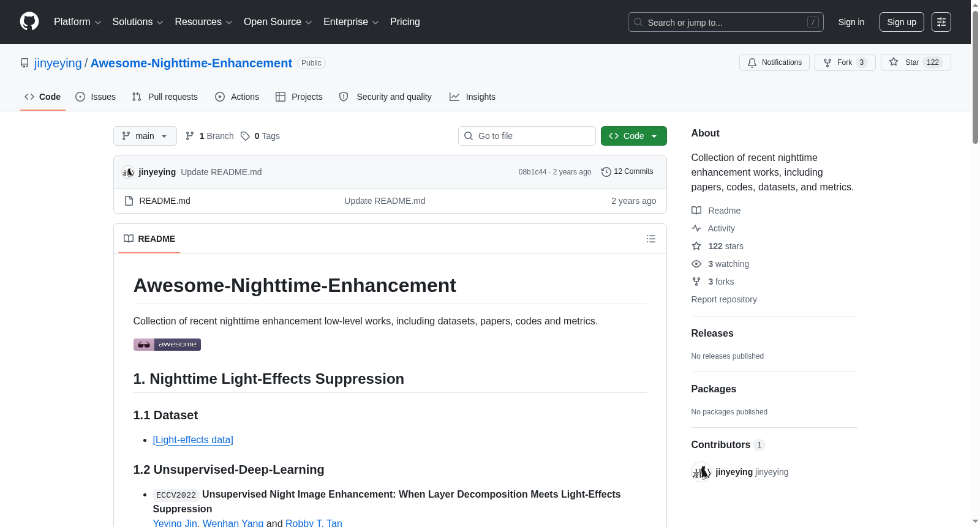The height and width of the screenshot is (527, 980).
Task: View the 122 stars list
Action: click(718, 246)
